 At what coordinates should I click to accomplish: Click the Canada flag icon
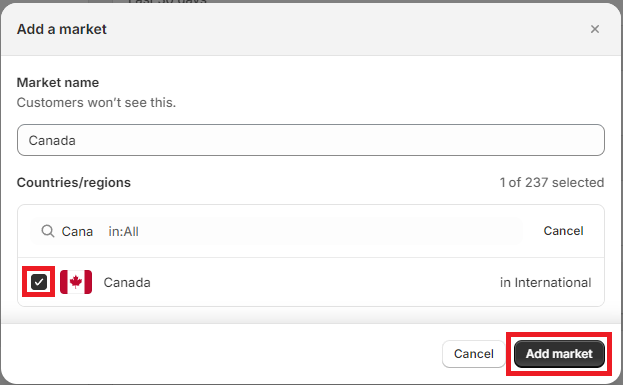click(76, 282)
